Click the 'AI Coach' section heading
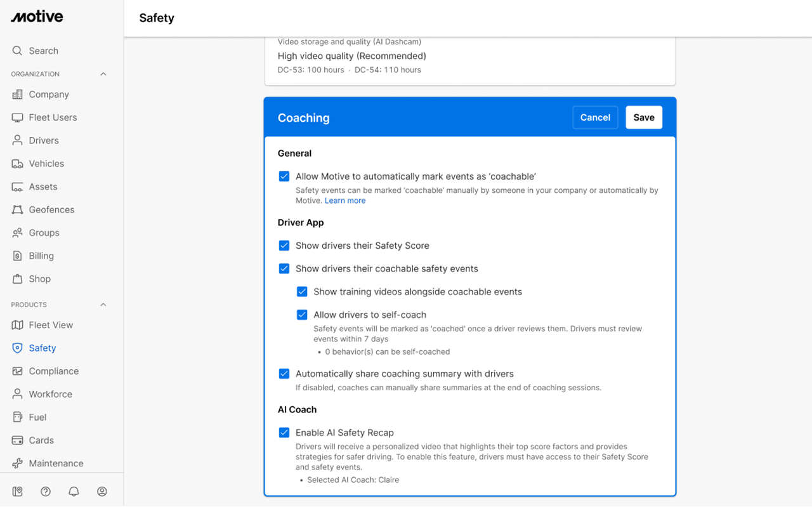The height and width of the screenshot is (507, 812). [297, 410]
